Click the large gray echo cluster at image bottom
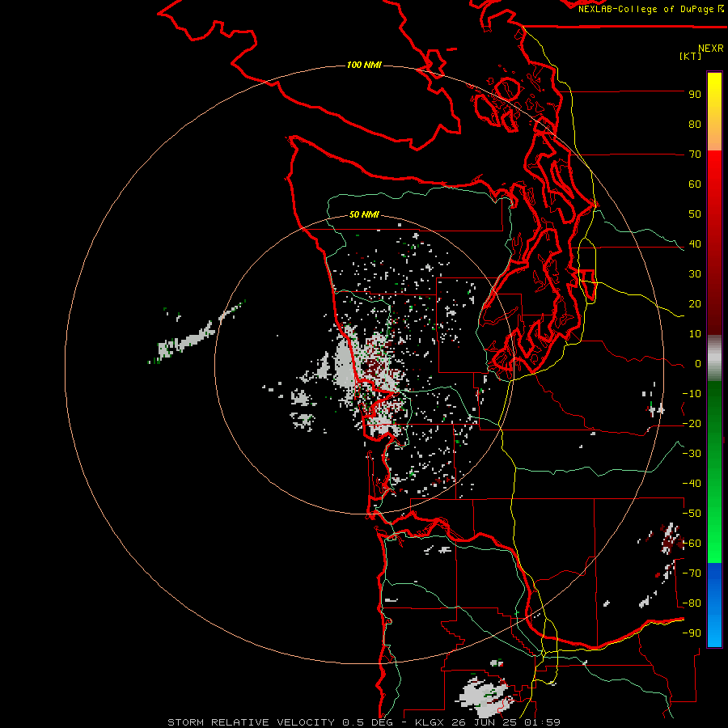 click(x=483, y=698)
